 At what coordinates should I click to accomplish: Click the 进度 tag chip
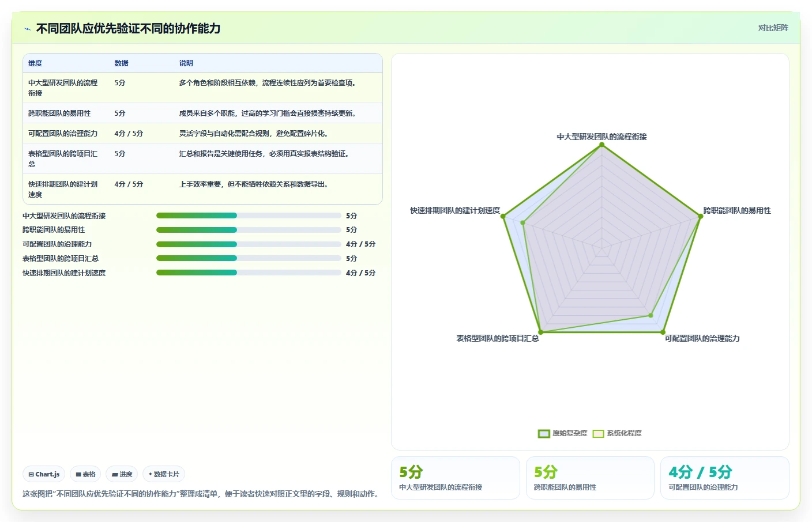tap(122, 474)
